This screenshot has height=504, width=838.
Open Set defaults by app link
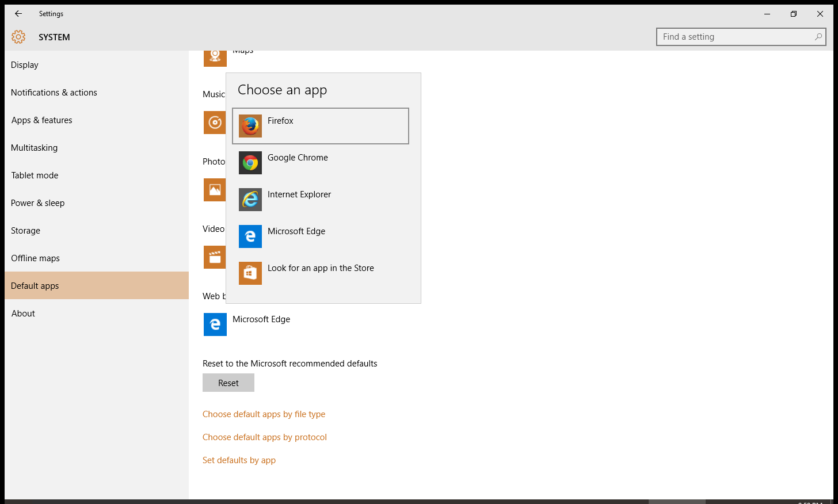pos(239,460)
